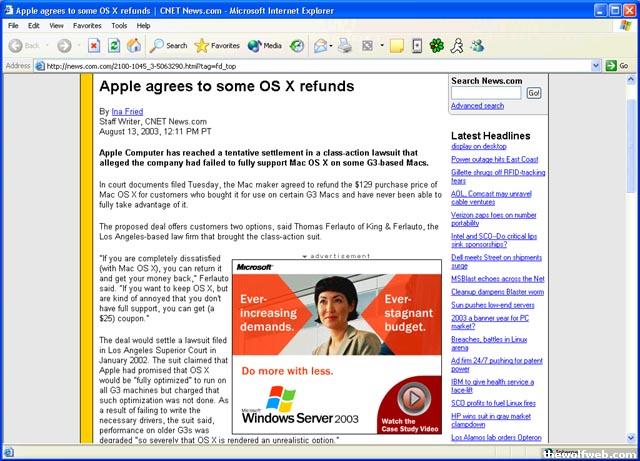Open the Mail button dropdown arrow

point(332,45)
